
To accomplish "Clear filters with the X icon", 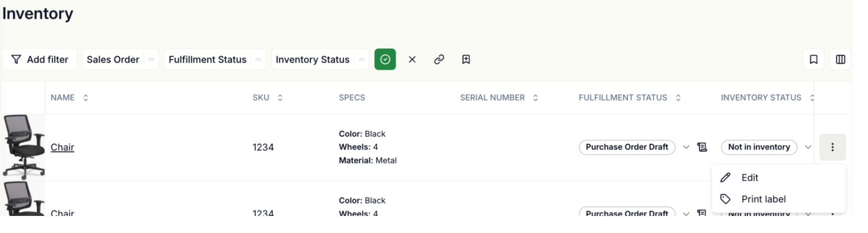I will tap(412, 59).
